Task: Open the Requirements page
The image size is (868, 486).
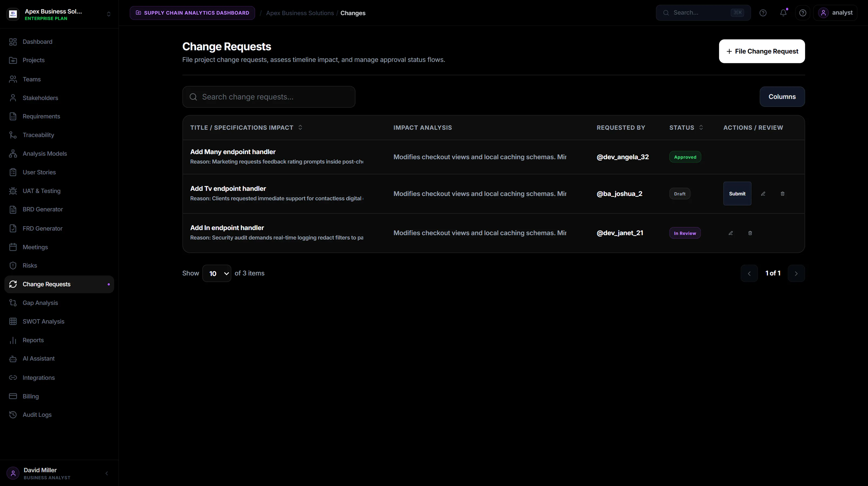Action: tap(59, 116)
